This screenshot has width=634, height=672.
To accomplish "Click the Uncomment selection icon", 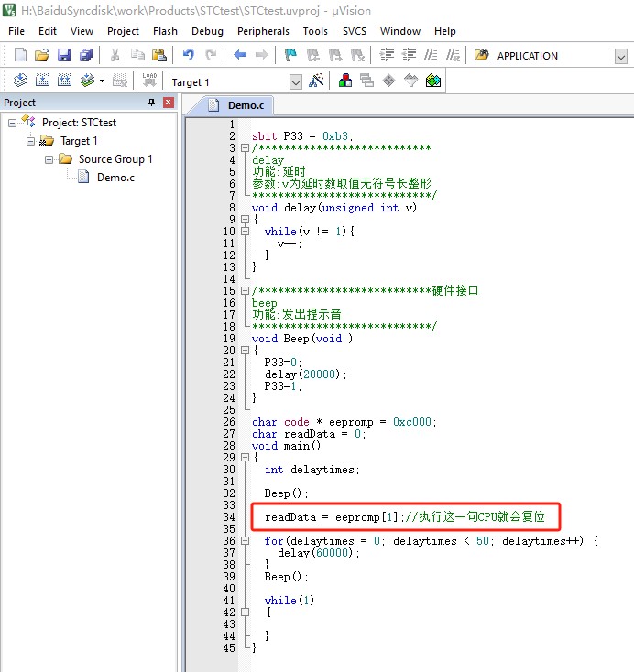I will (x=453, y=55).
